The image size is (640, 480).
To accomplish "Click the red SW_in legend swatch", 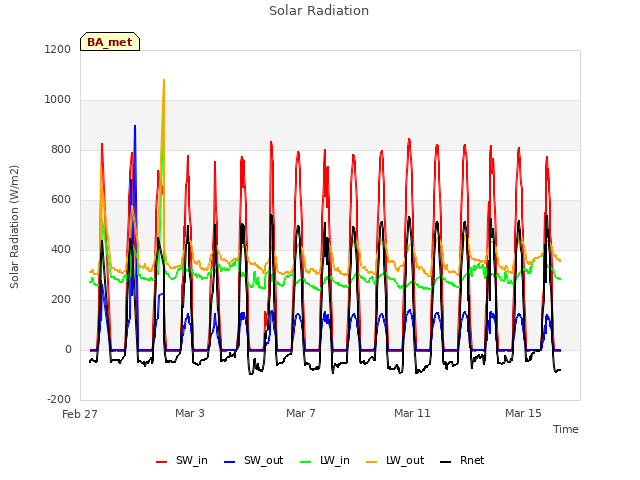I will click(162, 462).
